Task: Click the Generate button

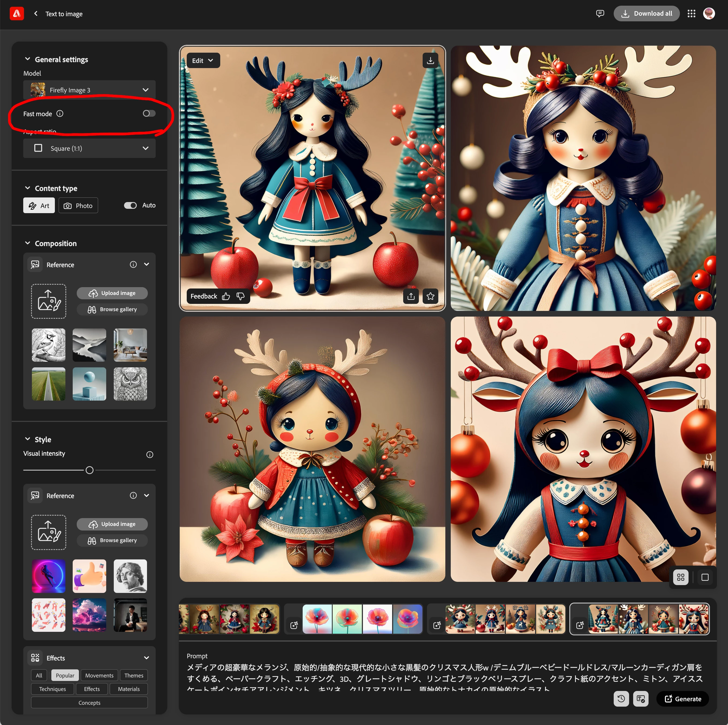Action: pos(682,699)
